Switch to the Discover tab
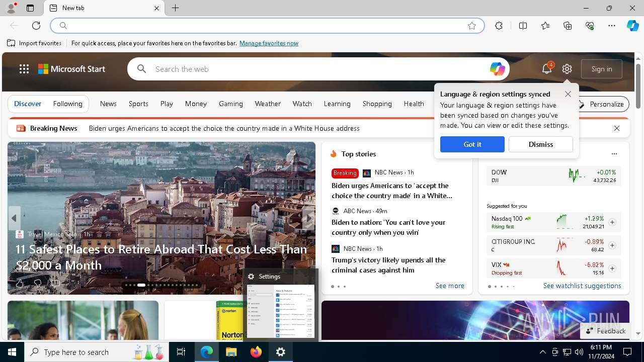The width and height of the screenshot is (644, 362). [28, 104]
